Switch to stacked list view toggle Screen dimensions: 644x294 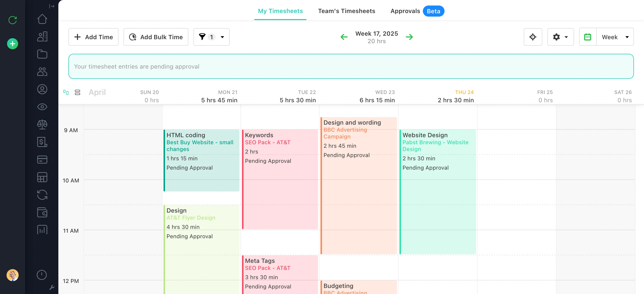click(77, 92)
